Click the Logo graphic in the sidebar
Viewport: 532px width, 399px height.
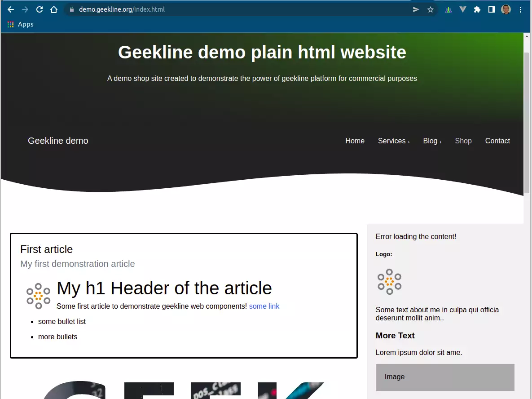click(389, 281)
